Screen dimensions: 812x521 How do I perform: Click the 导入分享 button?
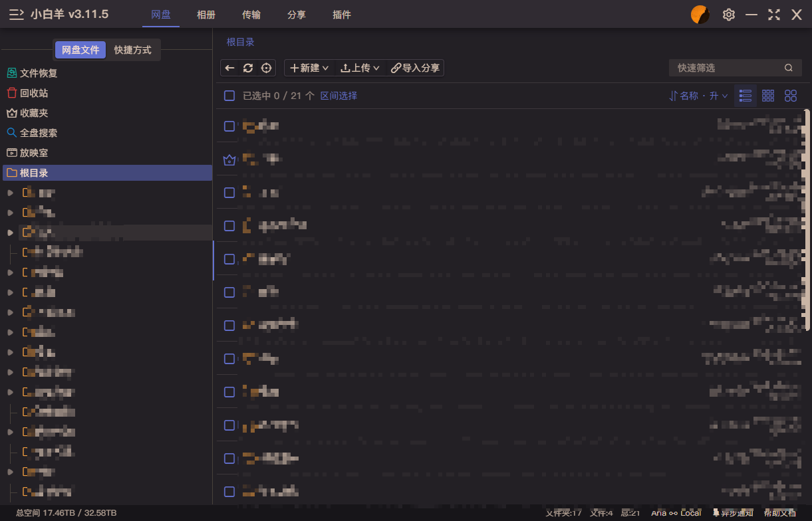point(415,68)
